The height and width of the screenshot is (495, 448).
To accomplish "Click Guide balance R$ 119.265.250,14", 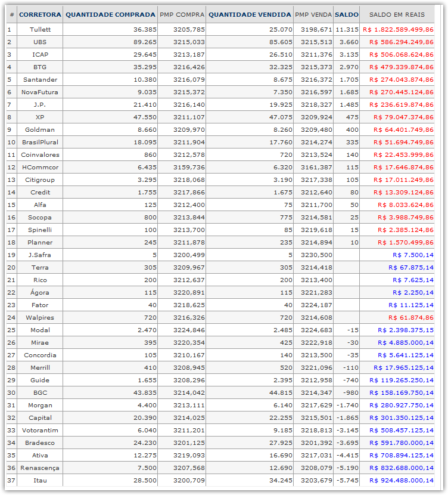I will pos(402,380).
